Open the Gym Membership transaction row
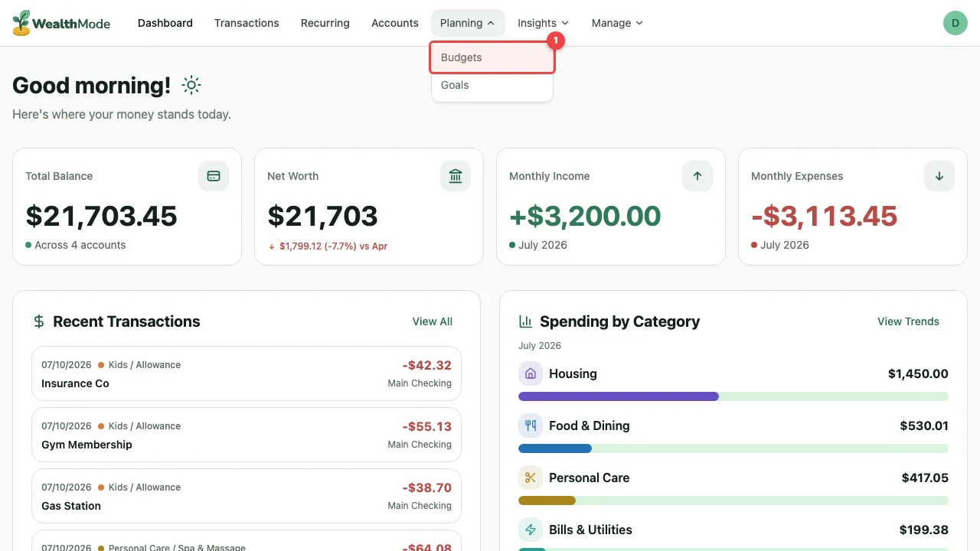 click(x=247, y=435)
